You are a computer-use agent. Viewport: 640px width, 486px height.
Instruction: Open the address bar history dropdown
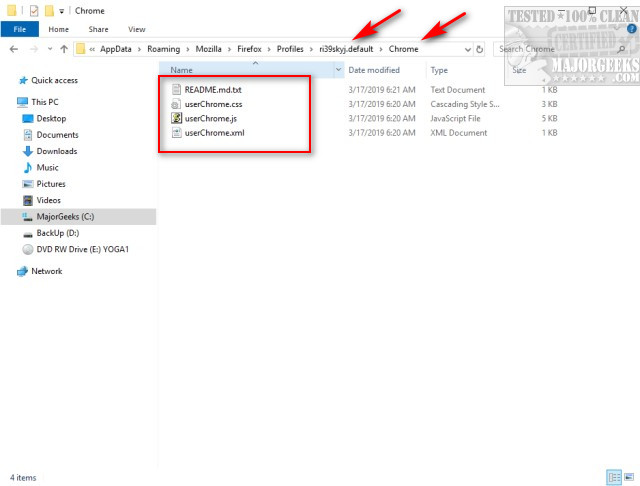click(x=468, y=49)
